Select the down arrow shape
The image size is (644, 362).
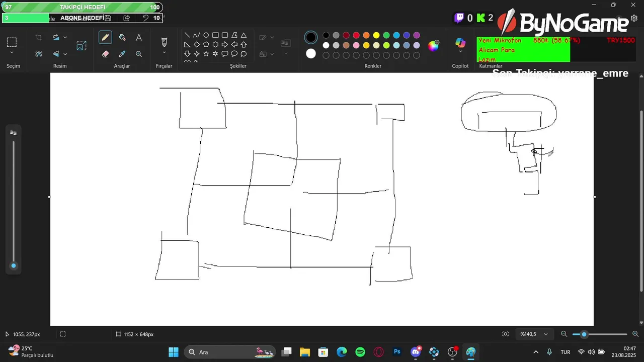pos(187,54)
